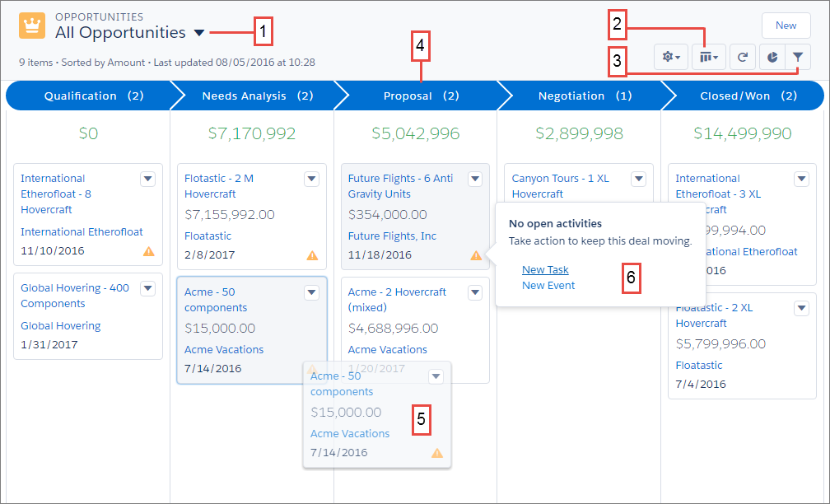
Task: Open Floatastic 2 XL Hovercraft opportunity
Action: (x=713, y=315)
